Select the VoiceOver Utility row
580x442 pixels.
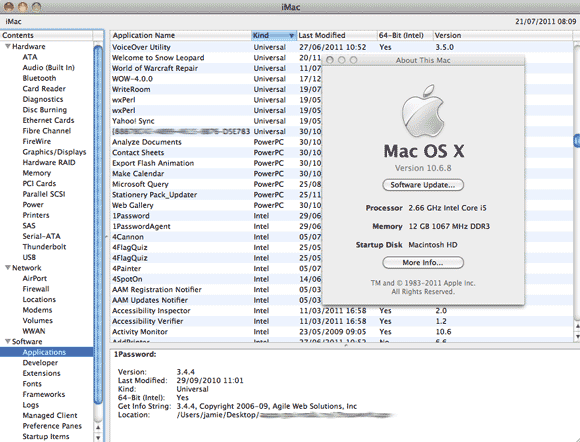(341, 47)
